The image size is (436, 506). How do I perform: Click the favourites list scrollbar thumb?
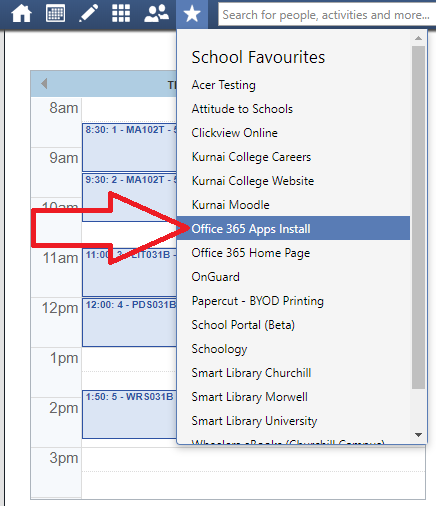tap(418, 217)
